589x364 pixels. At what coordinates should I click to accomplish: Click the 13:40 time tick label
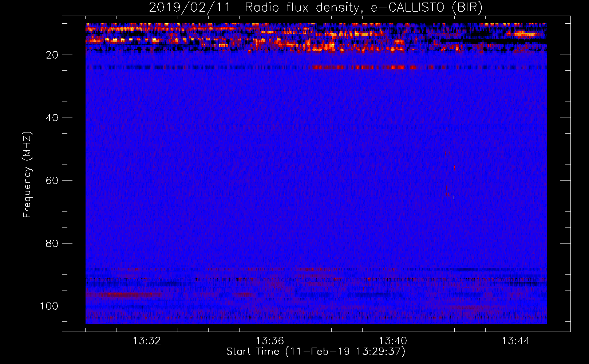(x=393, y=341)
